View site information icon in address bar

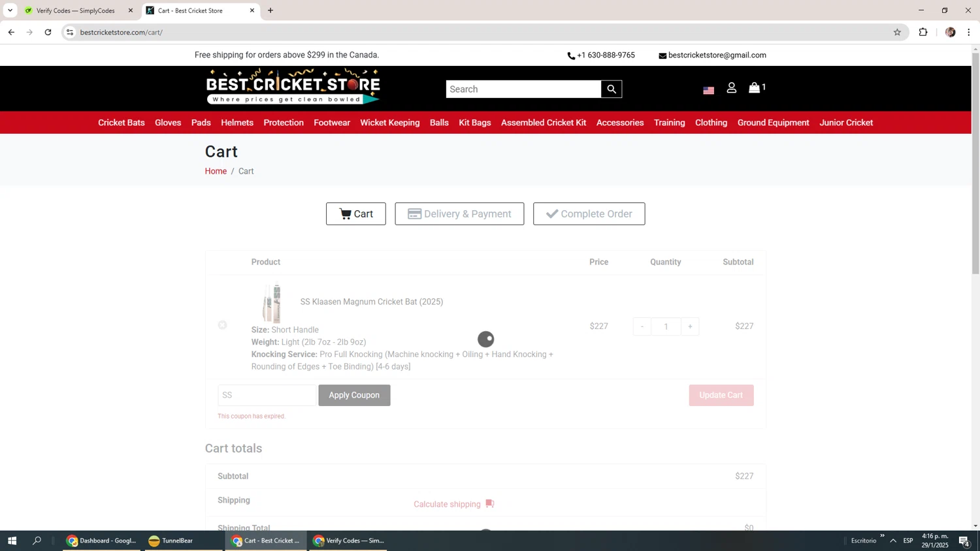(x=70, y=32)
